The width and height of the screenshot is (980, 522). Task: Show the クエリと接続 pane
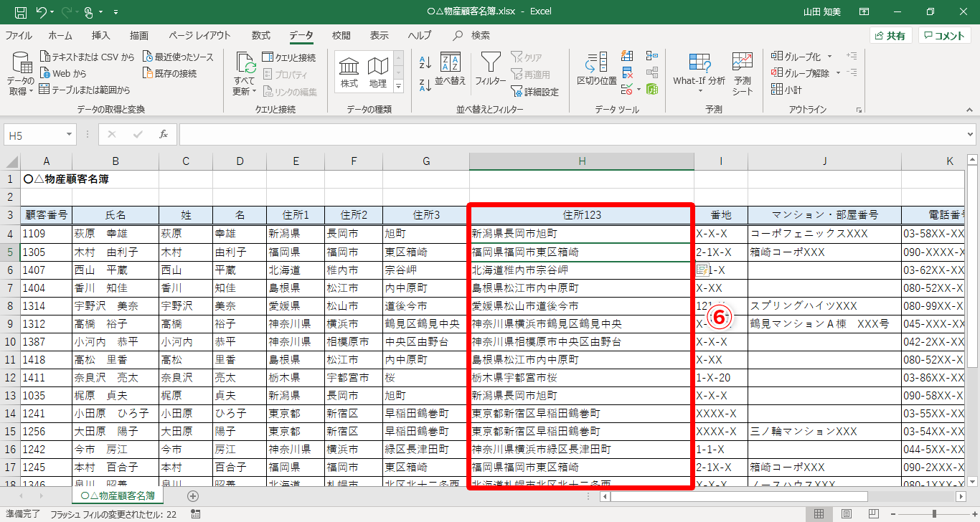pos(288,57)
